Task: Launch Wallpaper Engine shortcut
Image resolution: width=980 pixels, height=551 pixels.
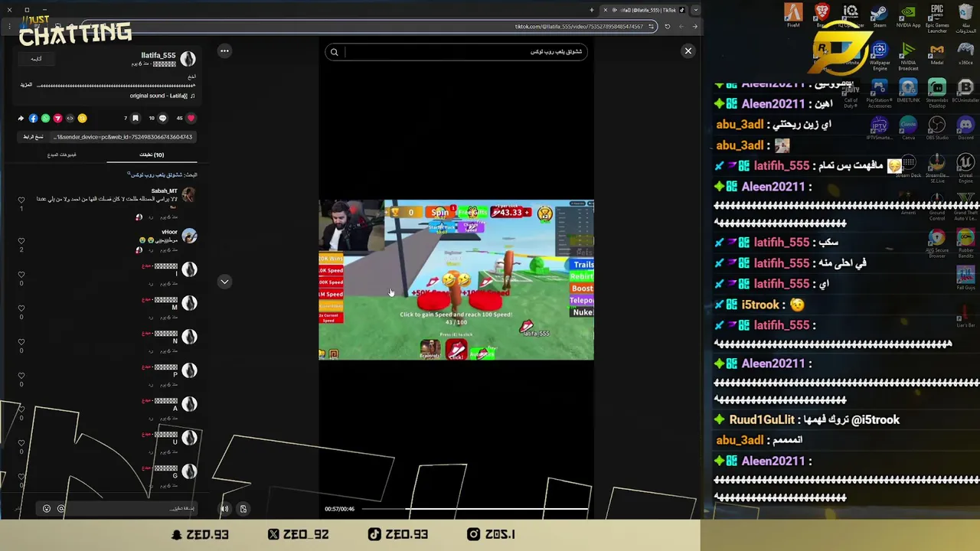Action: (879, 57)
